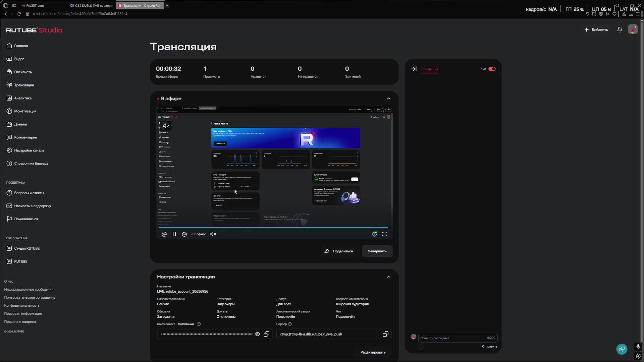Screen dimensions: 644x362
Task: Open the Комментарии section in the sidebar
Action: (x=25, y=137)
